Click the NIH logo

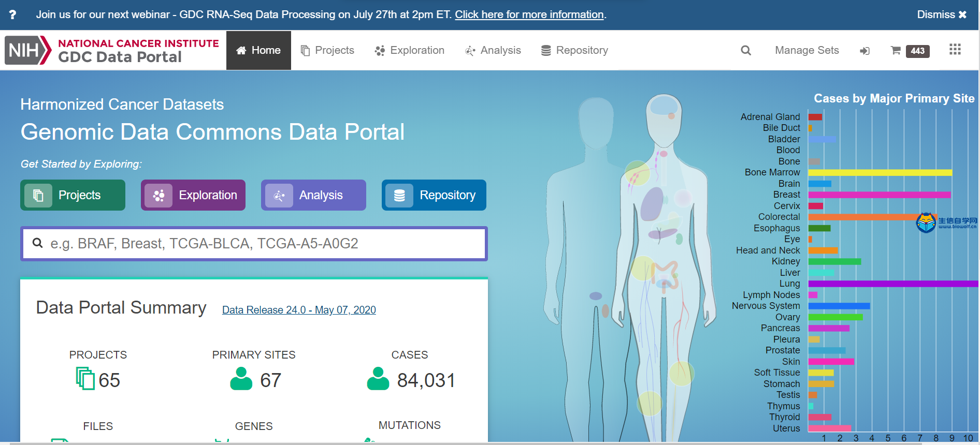pyautogui.click(x=28, y=50)
